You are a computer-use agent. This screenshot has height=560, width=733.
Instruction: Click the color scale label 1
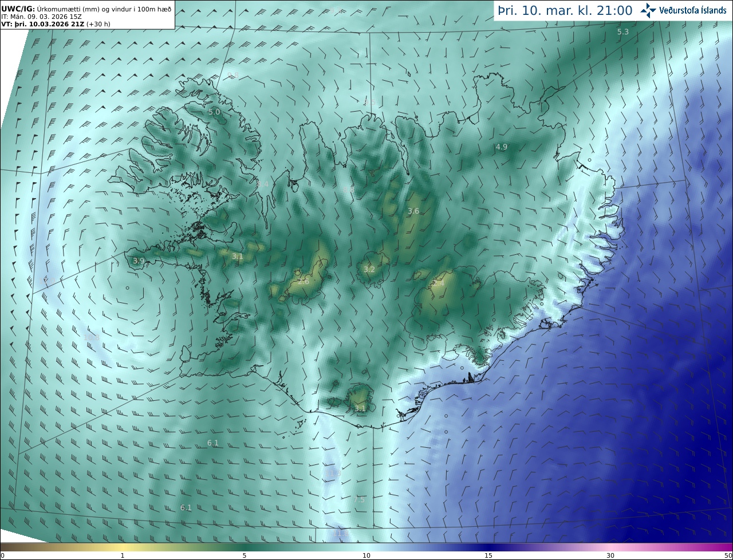point(123,555)
